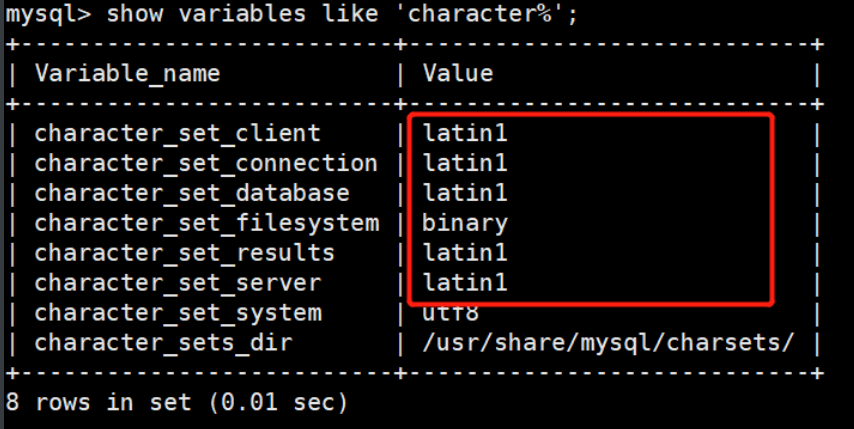Select latin1 value for character_set_results

click(x=465, y=253)
